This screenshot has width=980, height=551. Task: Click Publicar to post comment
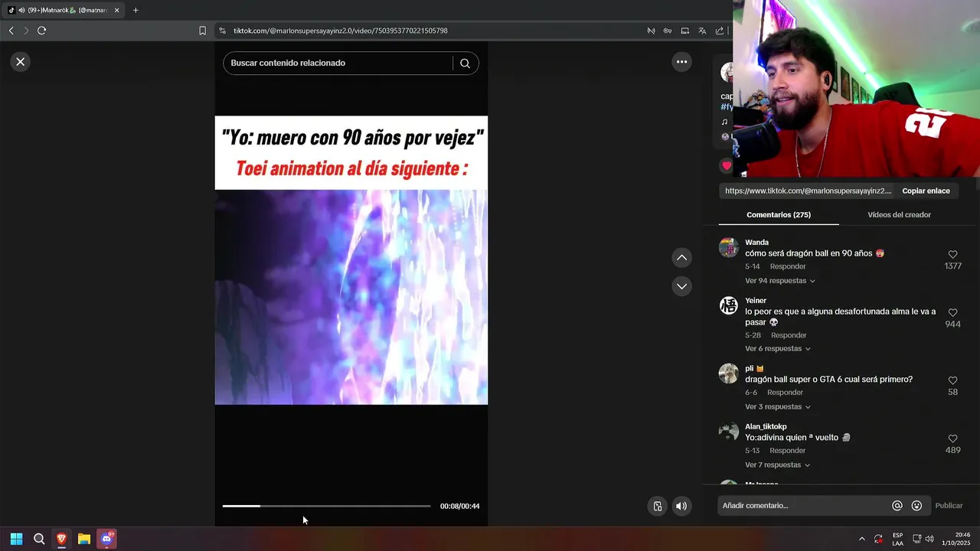point(949,506)
